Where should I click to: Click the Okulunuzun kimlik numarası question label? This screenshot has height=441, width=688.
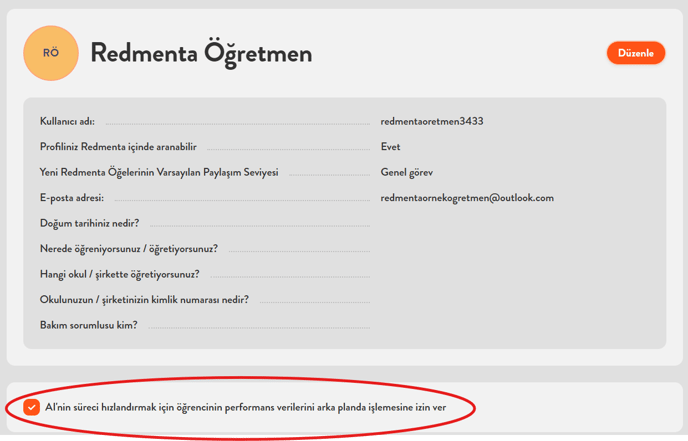click(144, 300)
